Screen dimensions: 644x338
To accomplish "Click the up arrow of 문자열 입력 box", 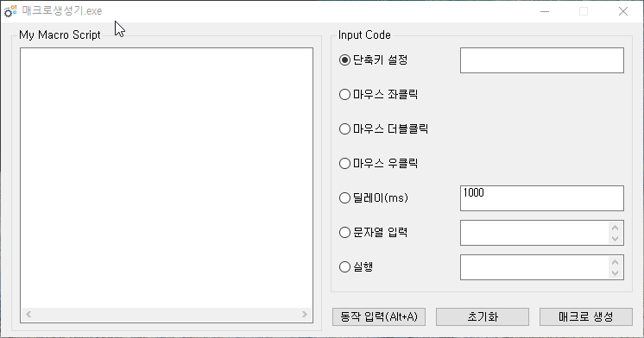I will pyautogui.click(x=615, y=228).
